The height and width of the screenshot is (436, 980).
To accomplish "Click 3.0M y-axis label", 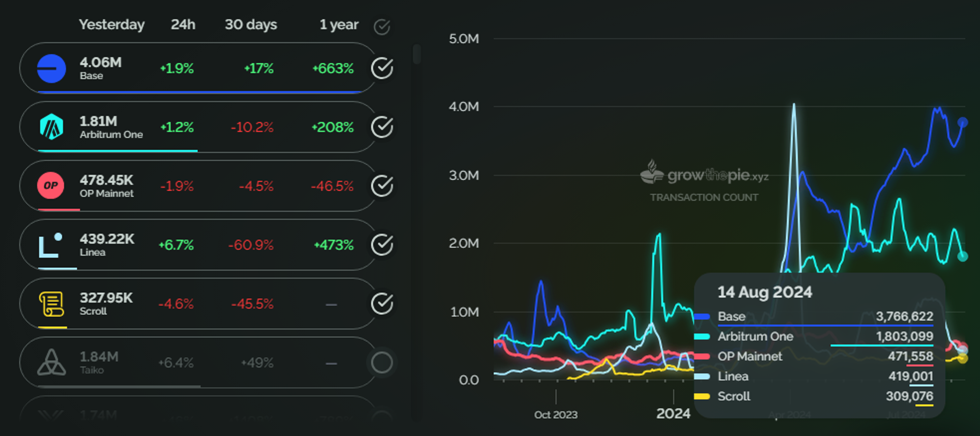I will [x=464, y=176].
